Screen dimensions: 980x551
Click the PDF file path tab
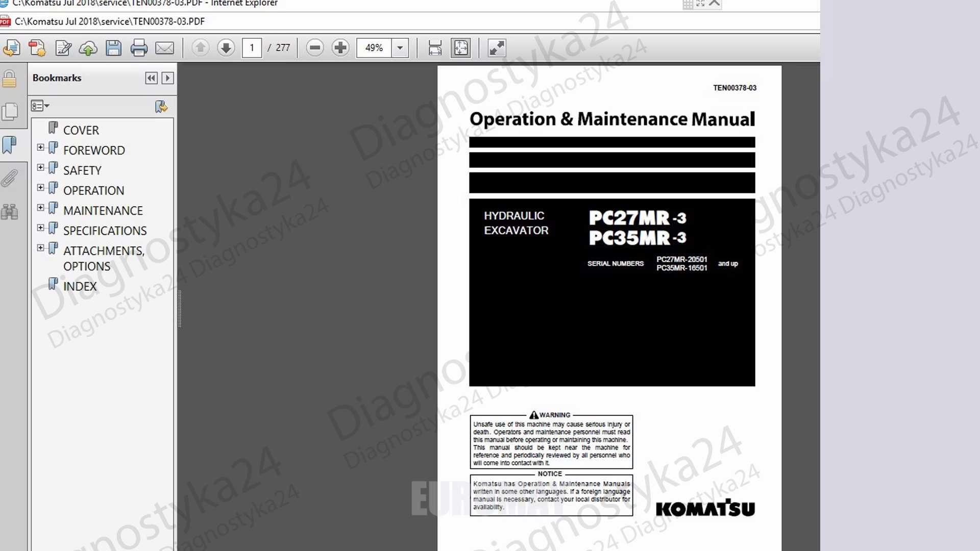[x=110, y=21]
